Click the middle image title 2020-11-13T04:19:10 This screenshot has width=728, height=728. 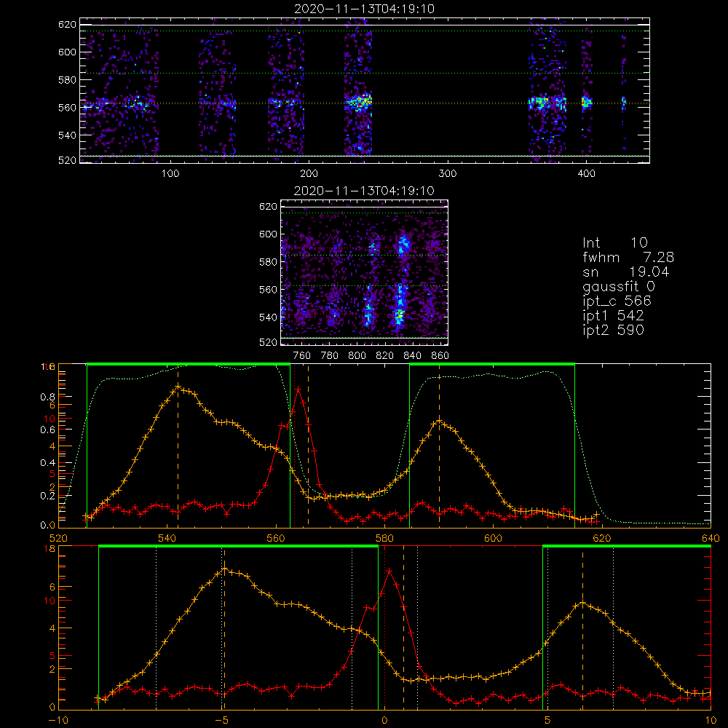[364, 191]
